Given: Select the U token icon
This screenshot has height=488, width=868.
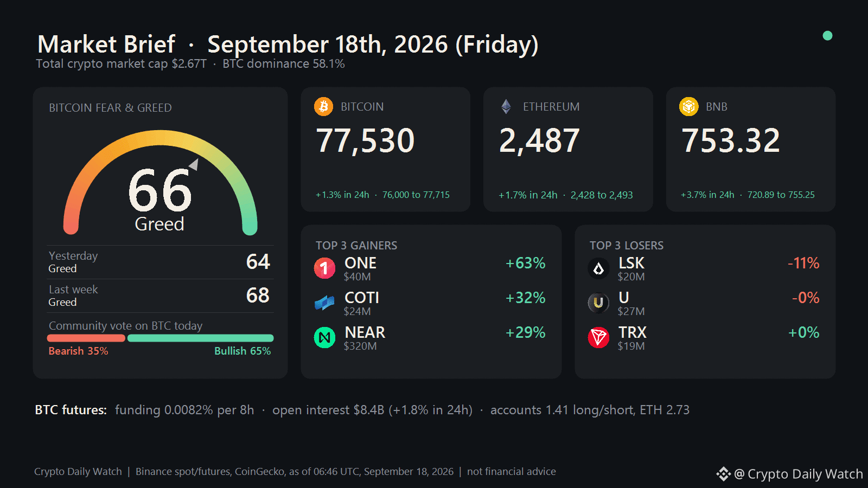Looking at the screenshot, I should click(598, 303).
